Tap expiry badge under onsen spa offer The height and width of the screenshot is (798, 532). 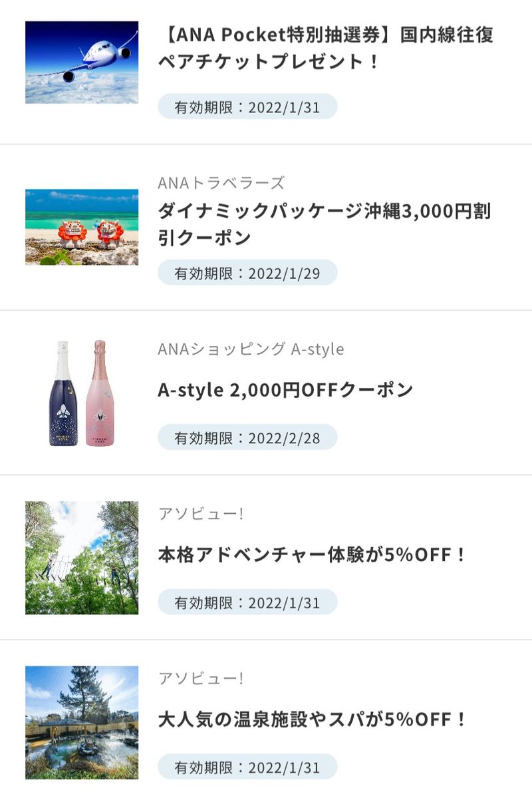247,767
